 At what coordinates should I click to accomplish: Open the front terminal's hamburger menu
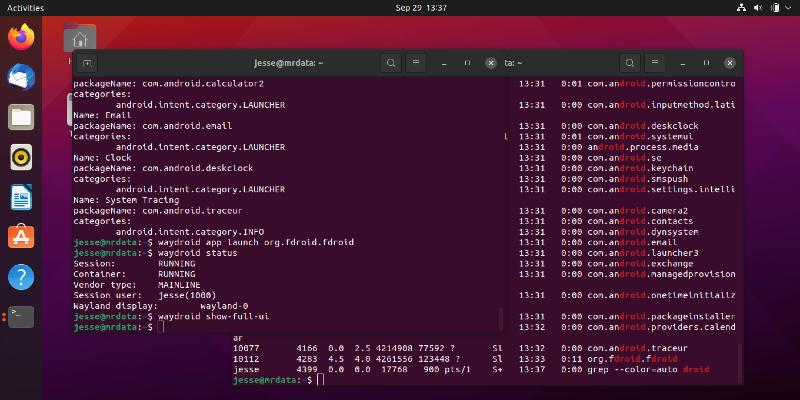(x=417, y=63)
